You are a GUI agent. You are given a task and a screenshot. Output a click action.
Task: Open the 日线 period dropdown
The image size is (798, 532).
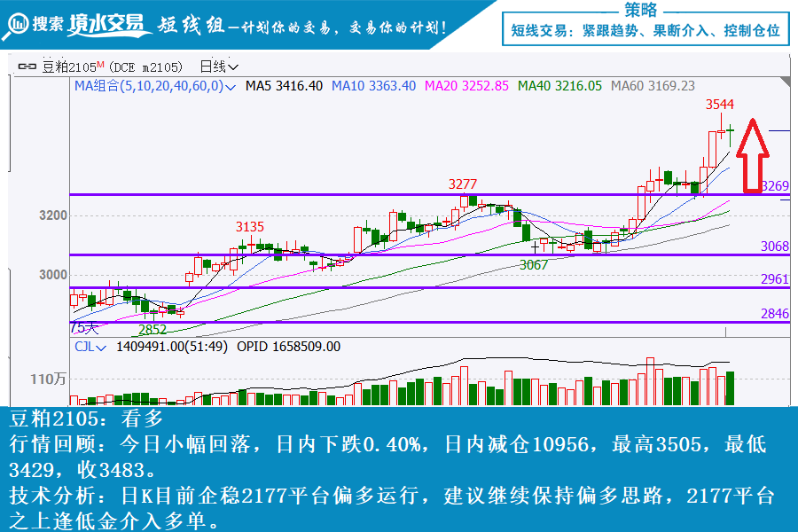[x=219, y=66]
